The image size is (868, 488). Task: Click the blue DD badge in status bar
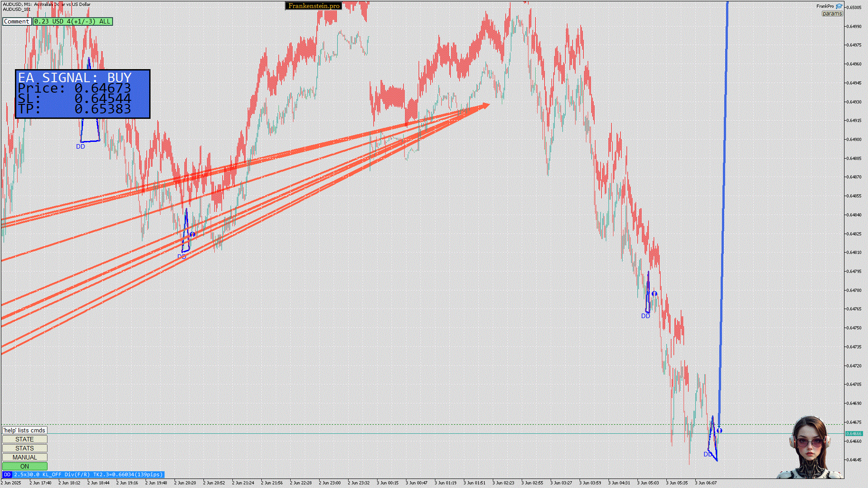(7, 474)
